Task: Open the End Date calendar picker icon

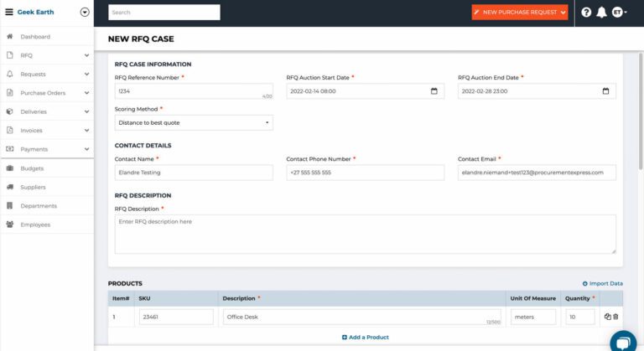Action: 605,91
